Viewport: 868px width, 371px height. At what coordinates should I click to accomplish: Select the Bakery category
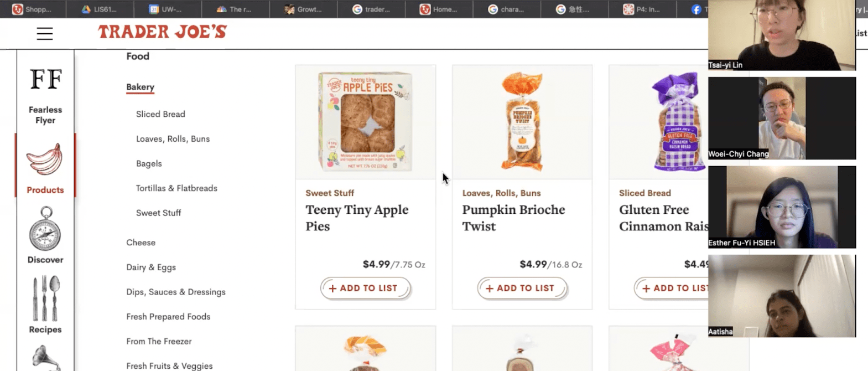pos(140,87)
